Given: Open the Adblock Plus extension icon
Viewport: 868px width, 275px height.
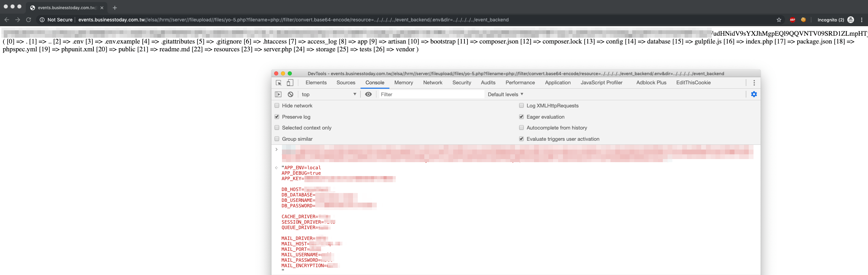Looking at the screenshot, I should 793,20.
